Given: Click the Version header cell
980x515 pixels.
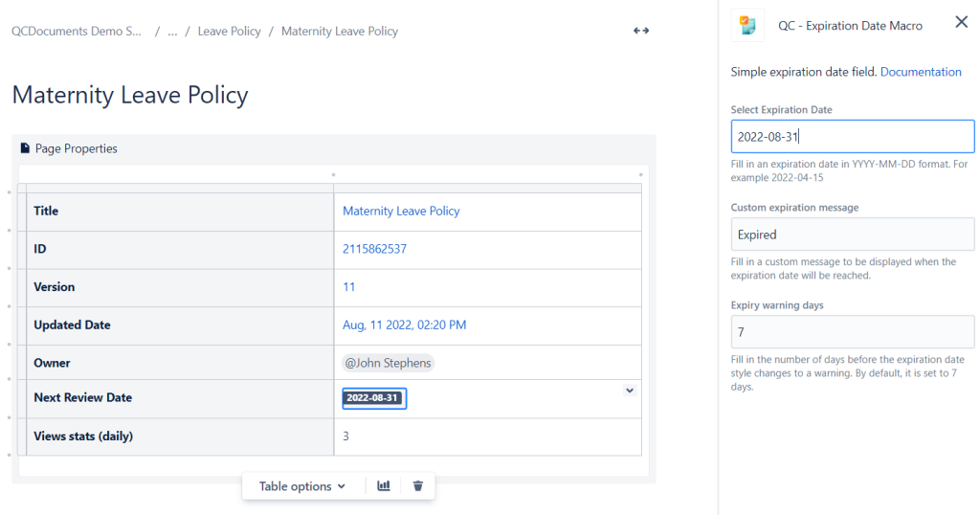Looking at the screenshot, I should [180, 287].
